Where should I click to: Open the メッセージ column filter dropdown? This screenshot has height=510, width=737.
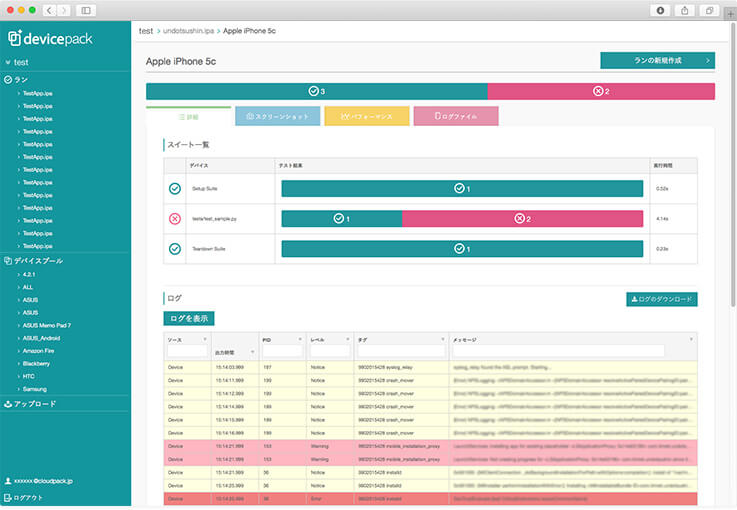click(x=691, y=339)
